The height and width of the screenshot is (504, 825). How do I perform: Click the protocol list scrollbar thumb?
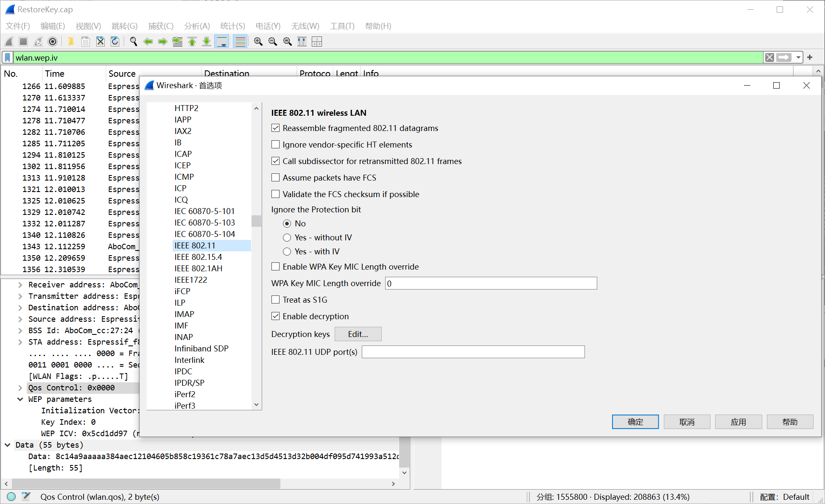[x=256, y=221]
